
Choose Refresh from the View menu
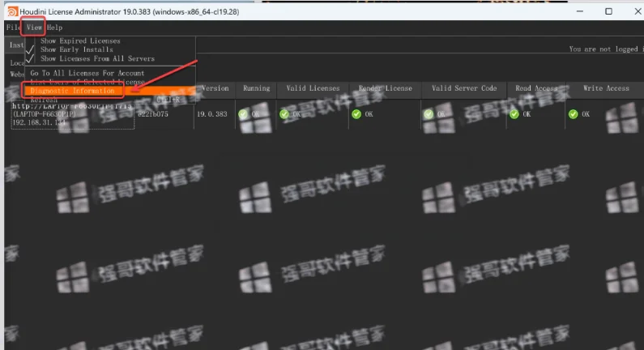coord(44,100)
